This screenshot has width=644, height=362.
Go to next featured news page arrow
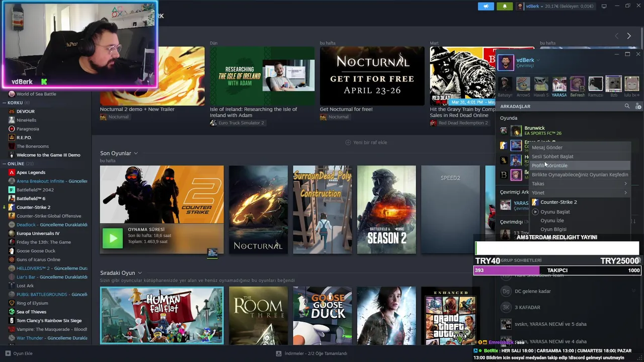click(x=629, y=36)
